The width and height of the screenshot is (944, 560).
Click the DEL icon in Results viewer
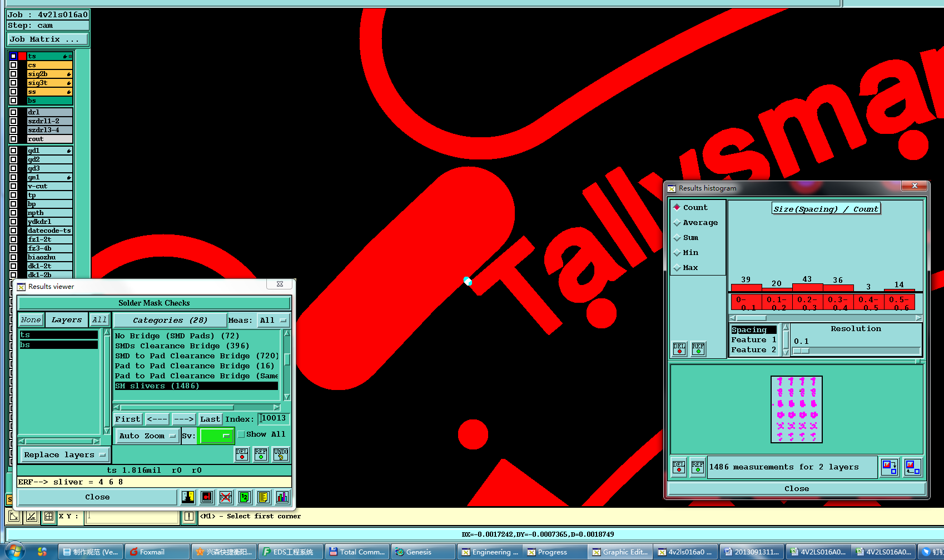click(242, 454)
